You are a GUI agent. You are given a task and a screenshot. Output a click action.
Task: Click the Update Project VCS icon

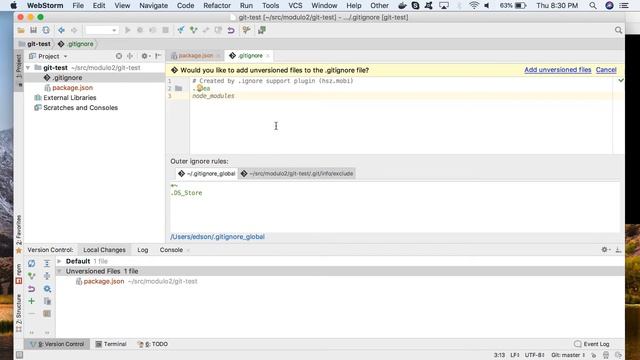pyautogui.click(x=181, y=30)
